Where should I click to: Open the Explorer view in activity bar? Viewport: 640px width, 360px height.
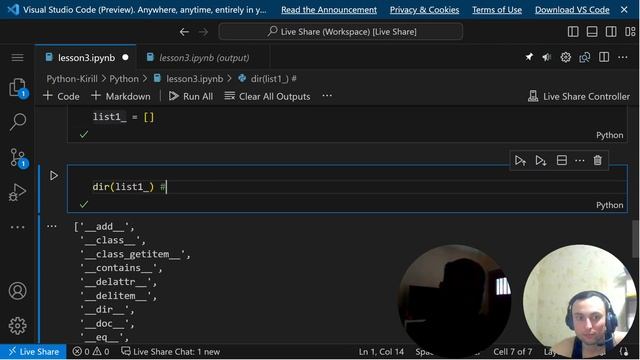[17, 87]
